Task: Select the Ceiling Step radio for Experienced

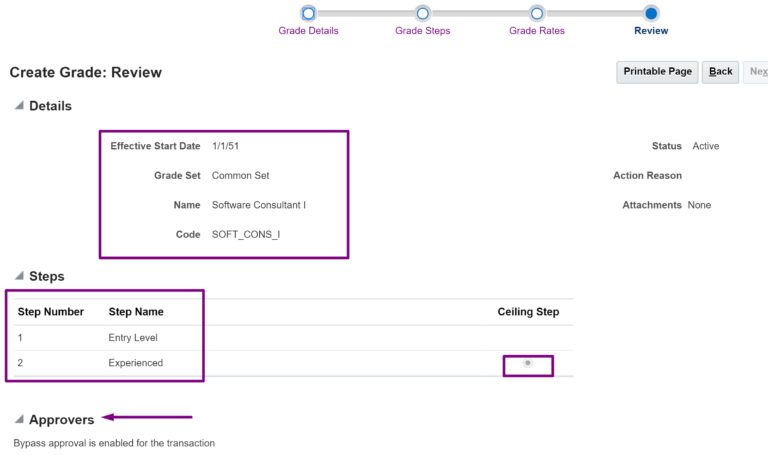Action: [528, 363]
